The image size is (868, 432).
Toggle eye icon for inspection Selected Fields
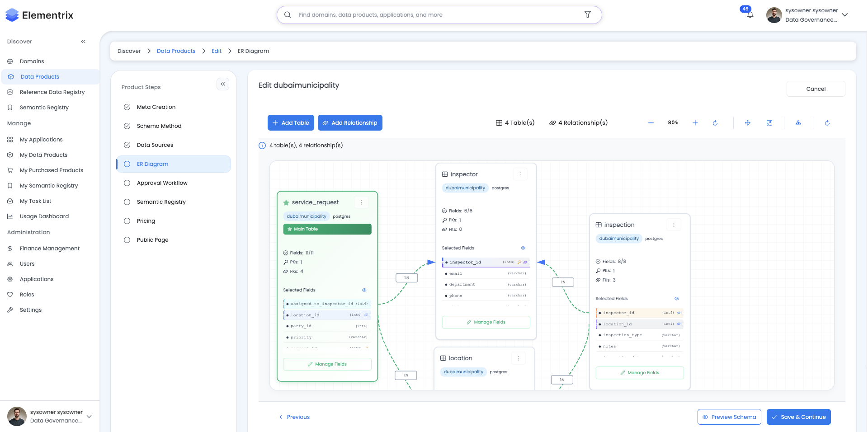coord(677,299)
